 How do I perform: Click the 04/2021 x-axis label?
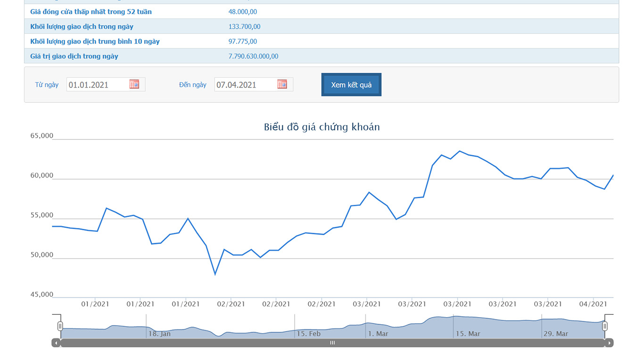[593, 304]
